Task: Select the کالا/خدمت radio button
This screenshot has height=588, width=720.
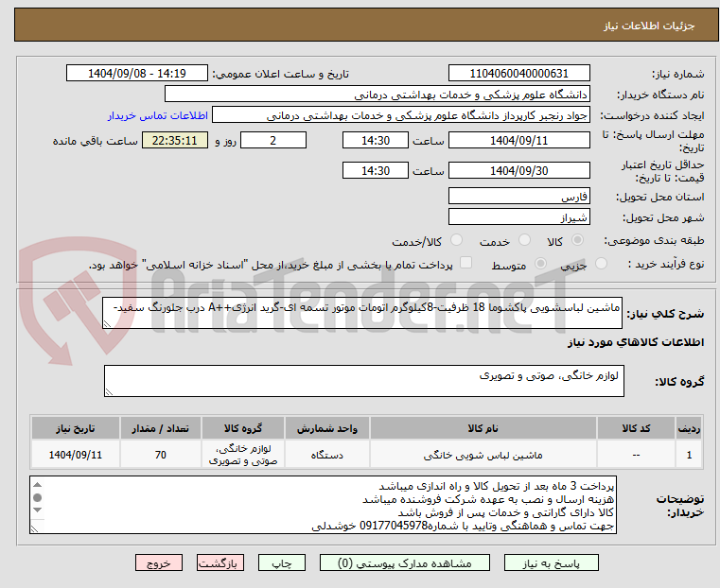Action: [x=456, y=240]
